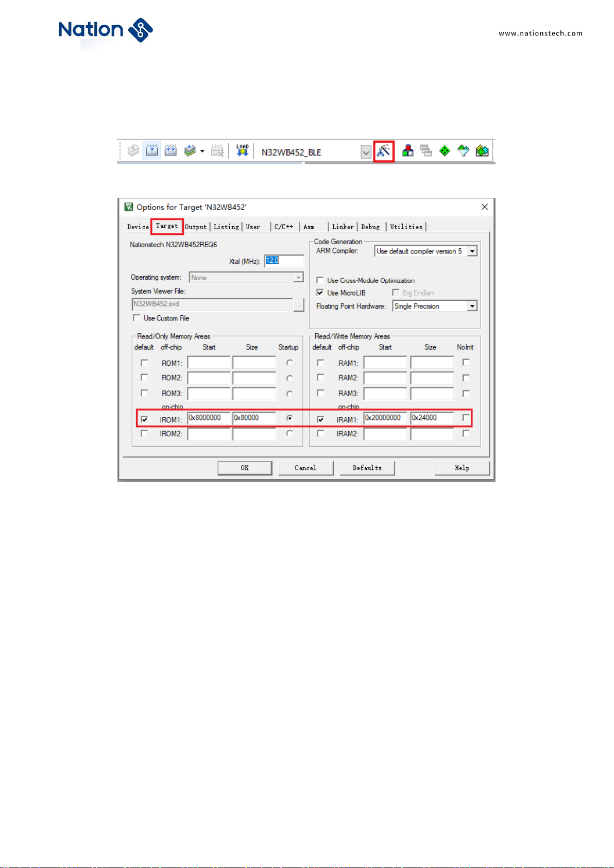614x868 pixels.
Task: Open the Output tab
Action: point(196,227)
